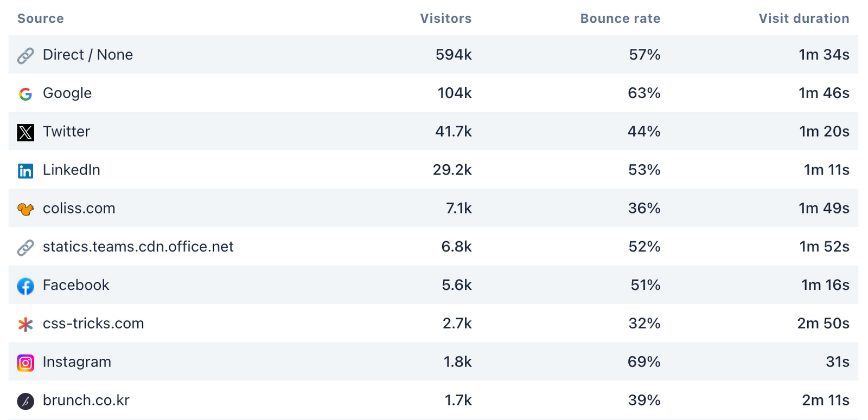Click the brunch.co.kr favicon
Image resolution: width=868 pixels, height=420 pixels.
pos(25,401)
